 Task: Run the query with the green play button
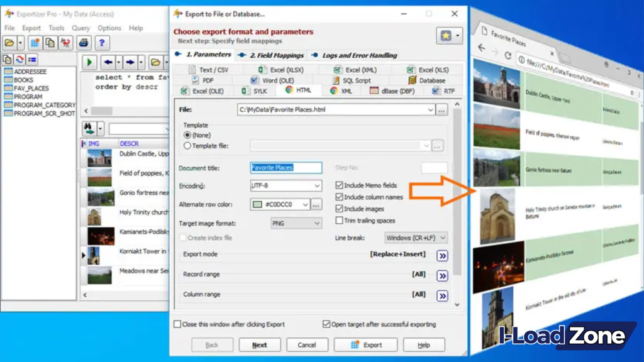[89, 62]
